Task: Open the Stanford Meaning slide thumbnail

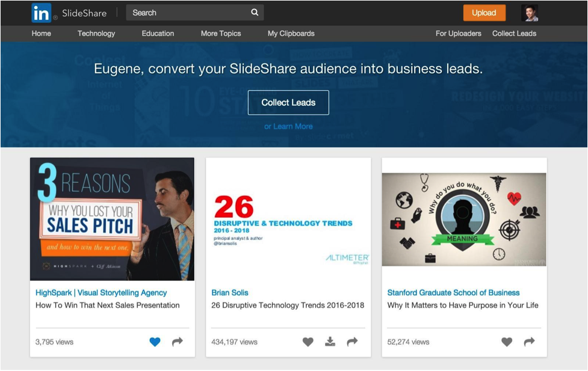Action: click(x=464, y=219)
